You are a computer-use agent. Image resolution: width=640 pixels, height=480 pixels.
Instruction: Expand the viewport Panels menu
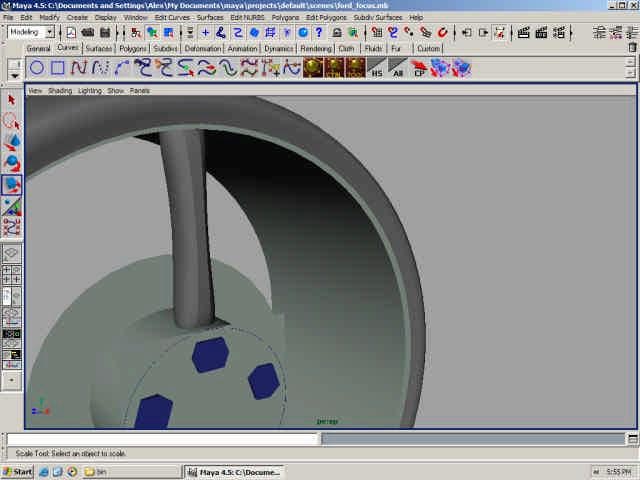click(140, 90)
